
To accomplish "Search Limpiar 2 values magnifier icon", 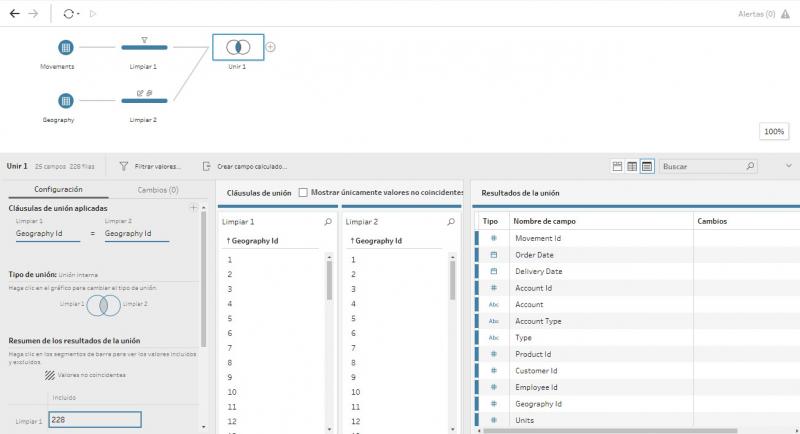I will point(451,222).
